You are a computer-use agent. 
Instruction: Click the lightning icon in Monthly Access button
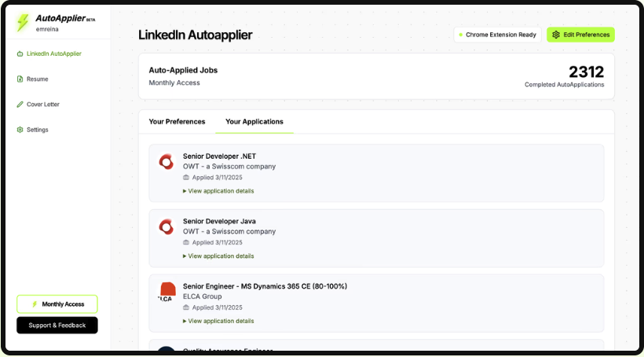click(x=35, y=304)
